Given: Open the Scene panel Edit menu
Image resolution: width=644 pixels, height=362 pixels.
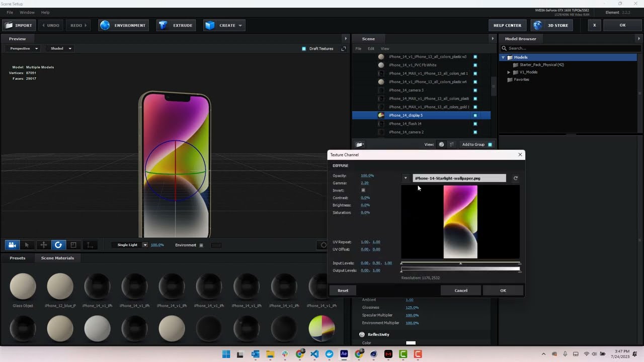Looking at the screenshot, I should point(371,49).
